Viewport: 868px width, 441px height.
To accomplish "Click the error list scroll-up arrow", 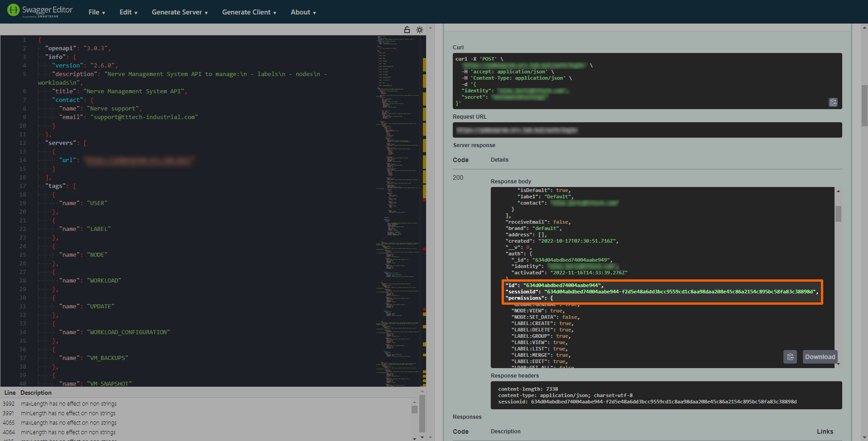I will tap(414, 402).
